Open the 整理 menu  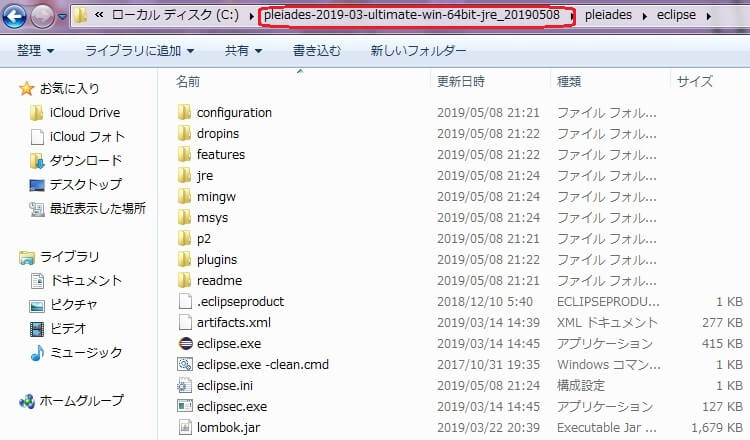[35, 50]
